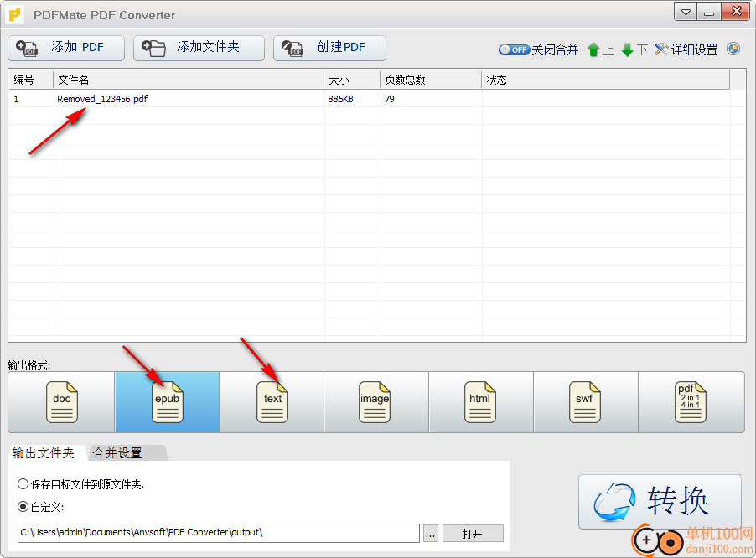Click the big Convert (转换) button
Viewport: 756px width, 558px height.
(660, 502)
